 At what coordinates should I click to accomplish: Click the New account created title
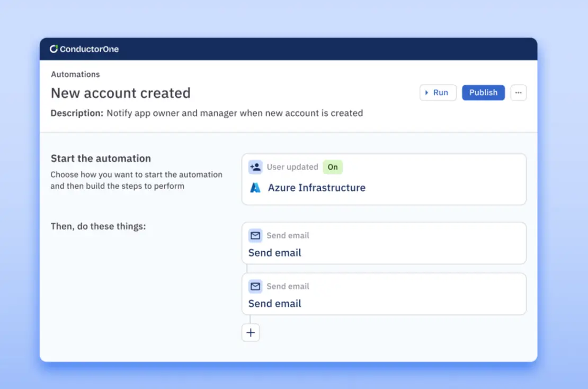(x=121, y=93)
